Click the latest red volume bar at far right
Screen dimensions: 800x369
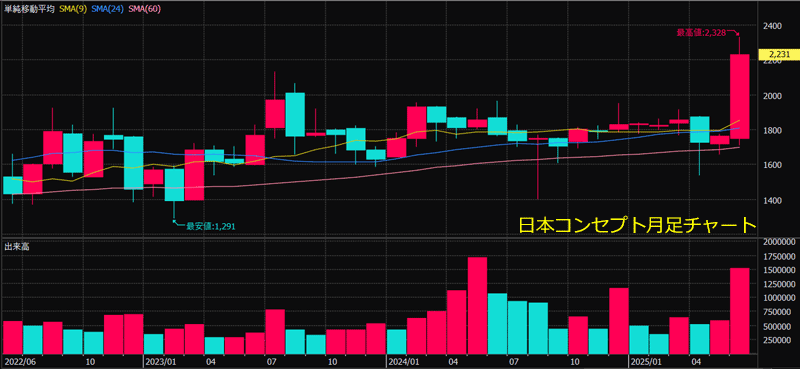[739, 311]
